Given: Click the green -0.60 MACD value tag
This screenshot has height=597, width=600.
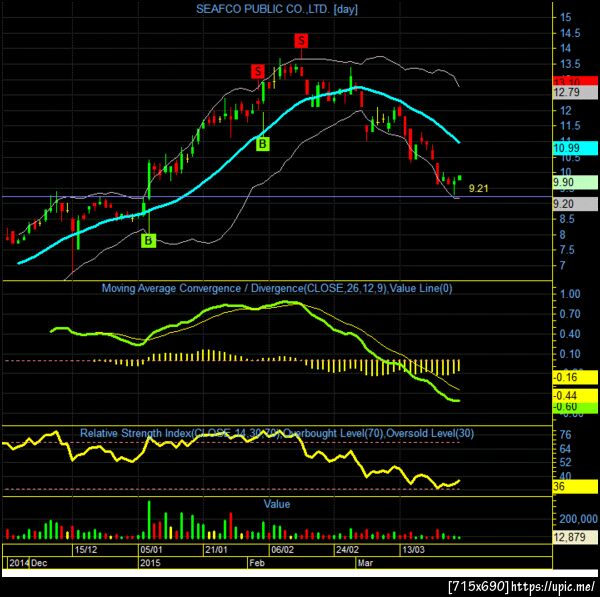Looking at the screenshot, I should click(x=575, y=407).
